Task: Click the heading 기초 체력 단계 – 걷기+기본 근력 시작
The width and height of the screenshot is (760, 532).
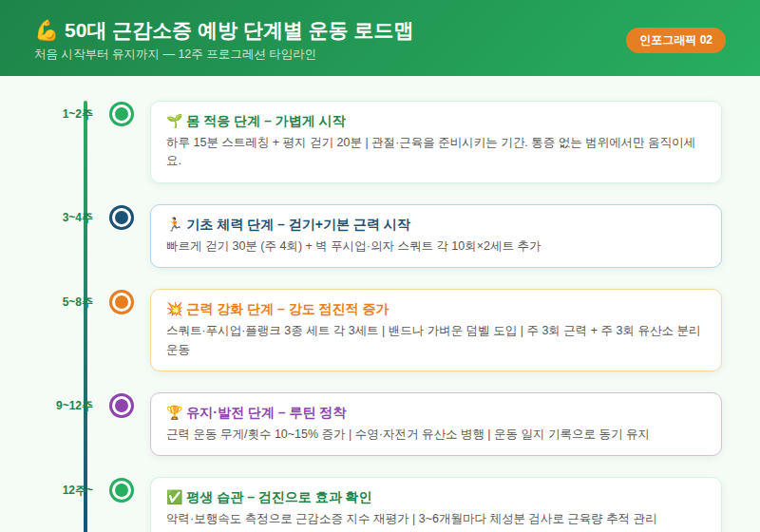Action: click(x=298, y=224)
